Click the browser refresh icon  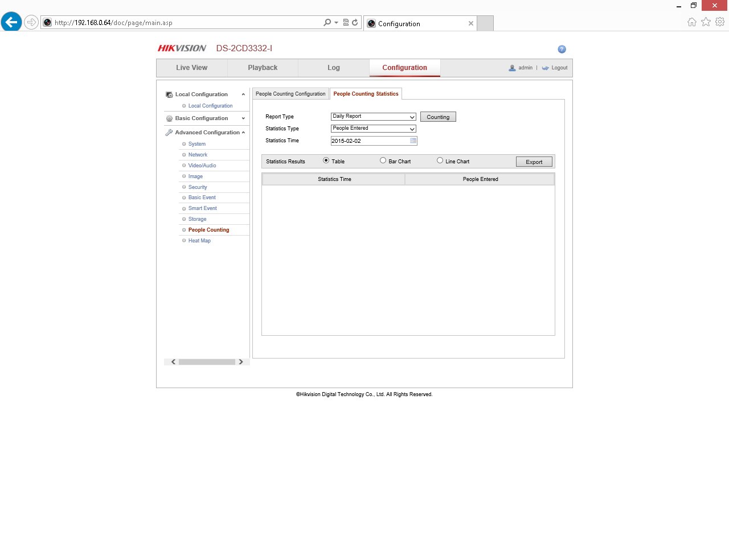tap(355, 23)
